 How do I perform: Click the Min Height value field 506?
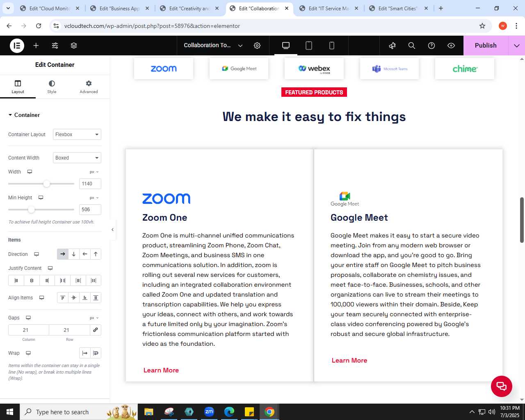90,210
